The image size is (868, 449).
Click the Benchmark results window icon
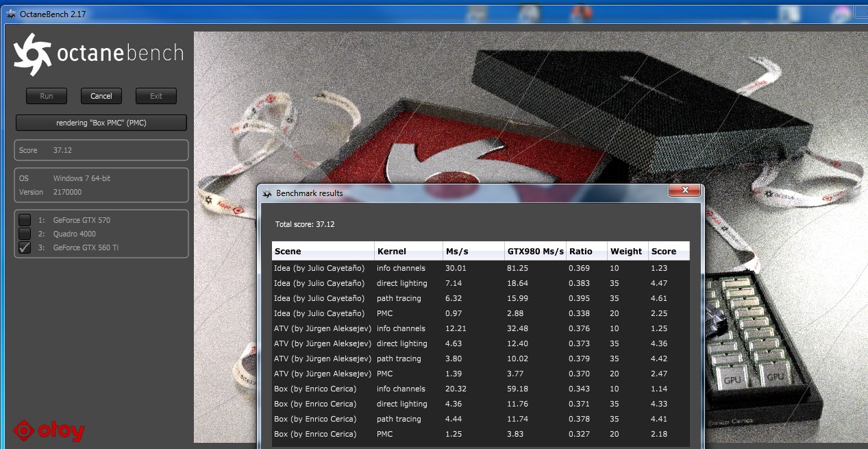[267, 193]
